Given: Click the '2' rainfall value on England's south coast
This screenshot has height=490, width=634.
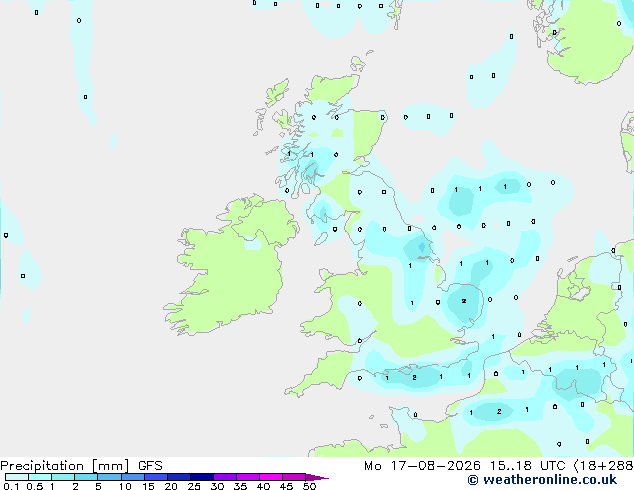Looking at the screenshot, I should click(414, 378).
